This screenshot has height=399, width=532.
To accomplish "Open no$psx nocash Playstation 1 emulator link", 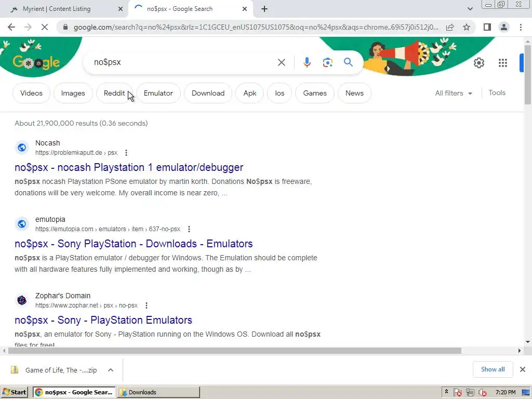I will (129, 167).
